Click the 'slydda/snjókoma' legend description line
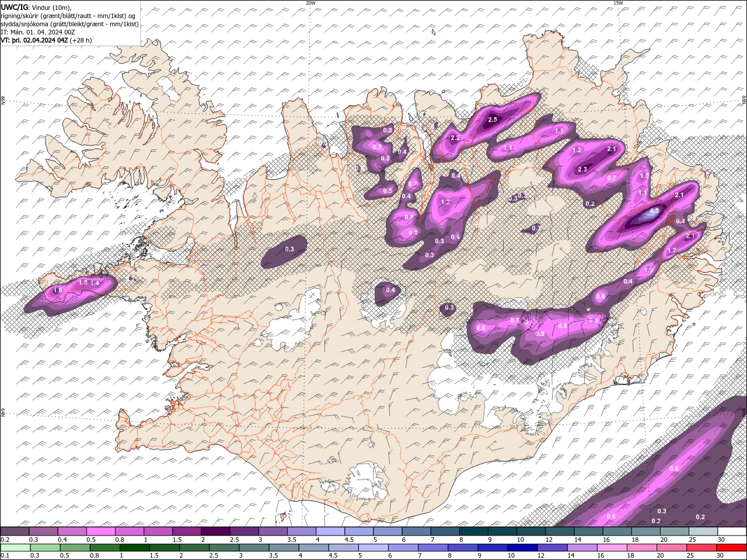The height and width of the screenshot is (560, 747). [x=70, y=24]
